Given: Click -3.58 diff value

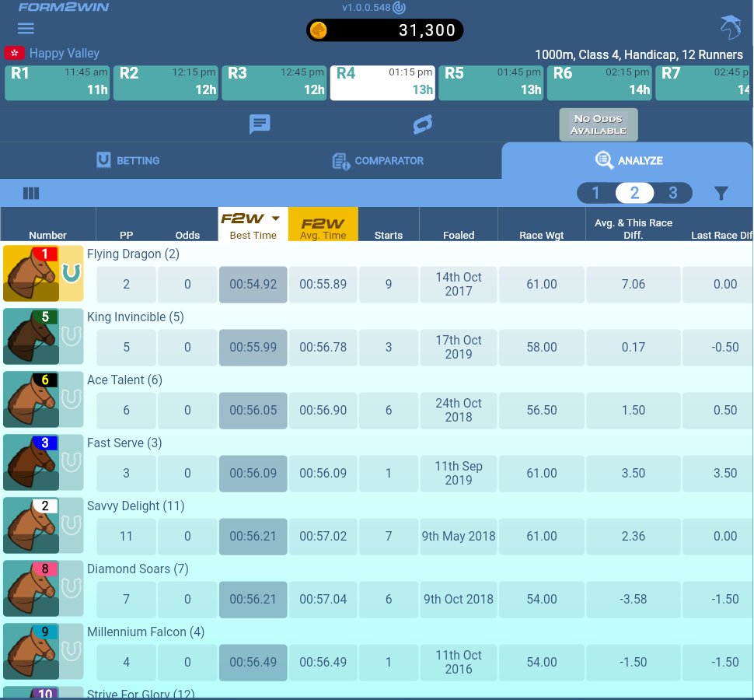Looking at the screenshot, I should pyautogui.click(x=634, y=600).
